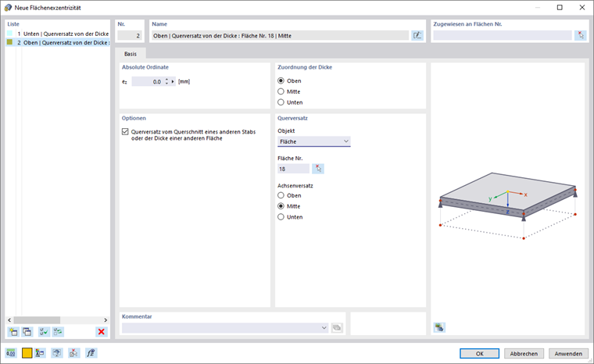Open the Objekt dropdown showing Fläche
The width and height of the screenshot is (594, 364).
click(x=313, y=141)
